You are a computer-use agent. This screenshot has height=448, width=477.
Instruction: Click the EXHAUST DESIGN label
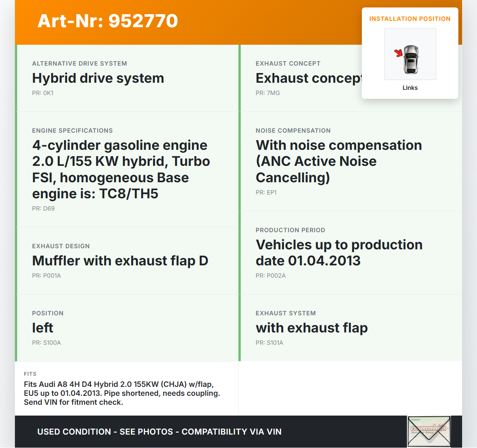click(x=61, y=246)
